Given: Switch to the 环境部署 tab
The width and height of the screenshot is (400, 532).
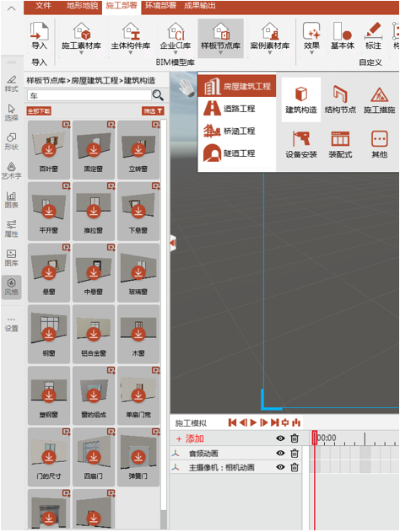Looking at the screenshot, I should [x=160, y=6].
